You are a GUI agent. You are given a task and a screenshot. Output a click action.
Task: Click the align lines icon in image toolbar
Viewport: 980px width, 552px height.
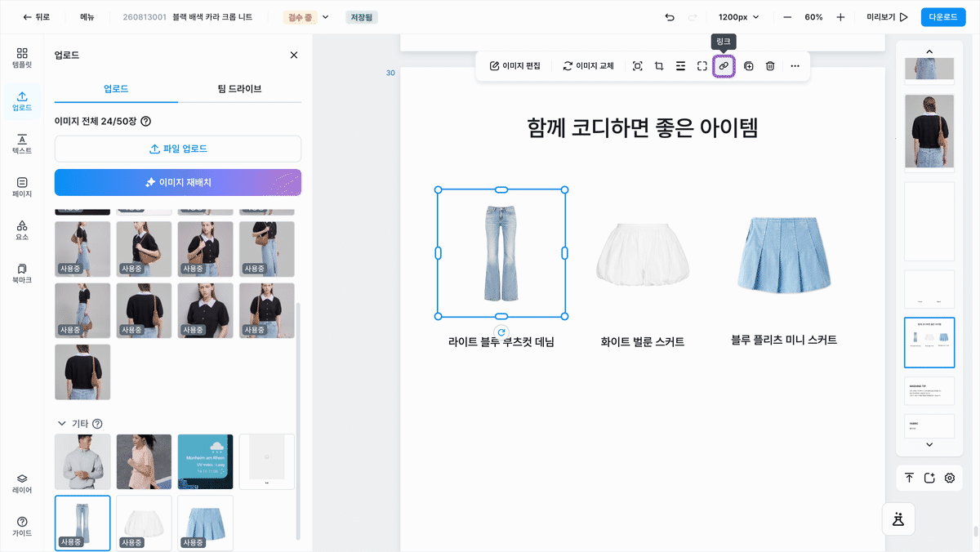tap(680, 66)
